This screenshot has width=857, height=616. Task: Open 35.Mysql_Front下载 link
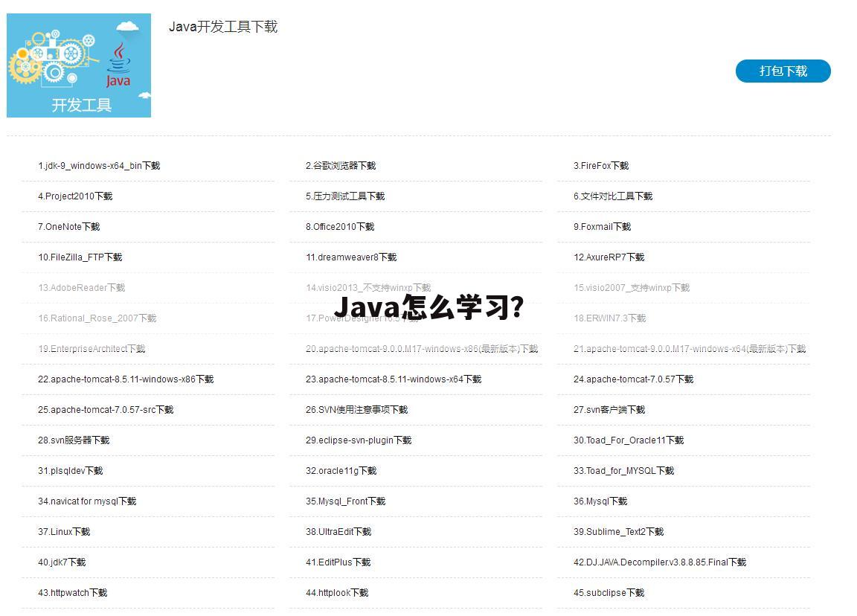345,501
